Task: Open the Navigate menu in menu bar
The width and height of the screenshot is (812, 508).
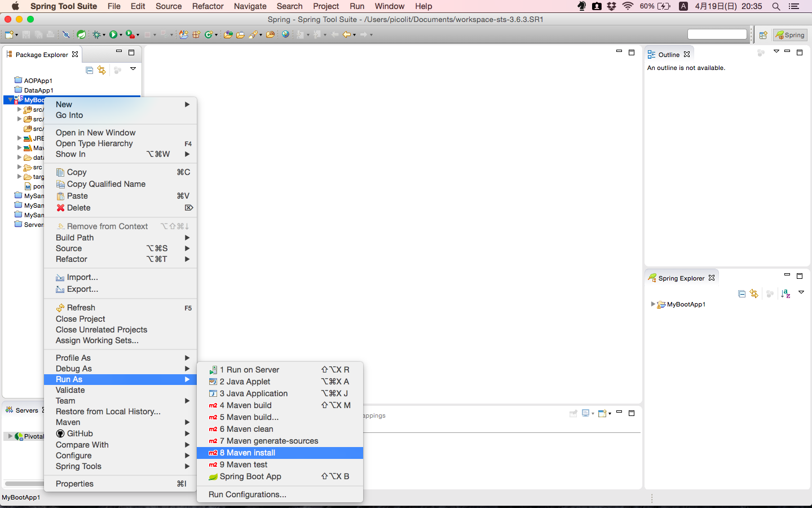Action: click(250, 6)
